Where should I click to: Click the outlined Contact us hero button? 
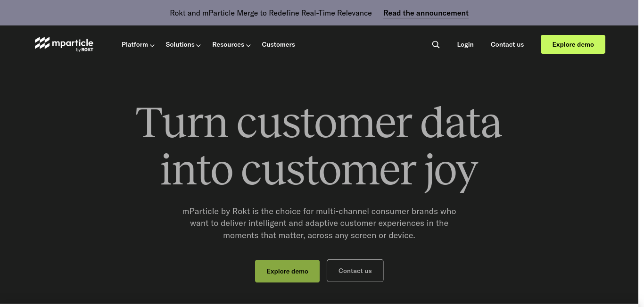[355, 271]
